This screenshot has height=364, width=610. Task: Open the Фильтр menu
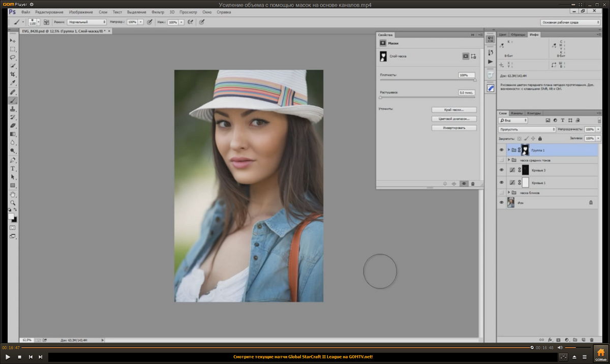pyautogui.click(x=158, y=12)
